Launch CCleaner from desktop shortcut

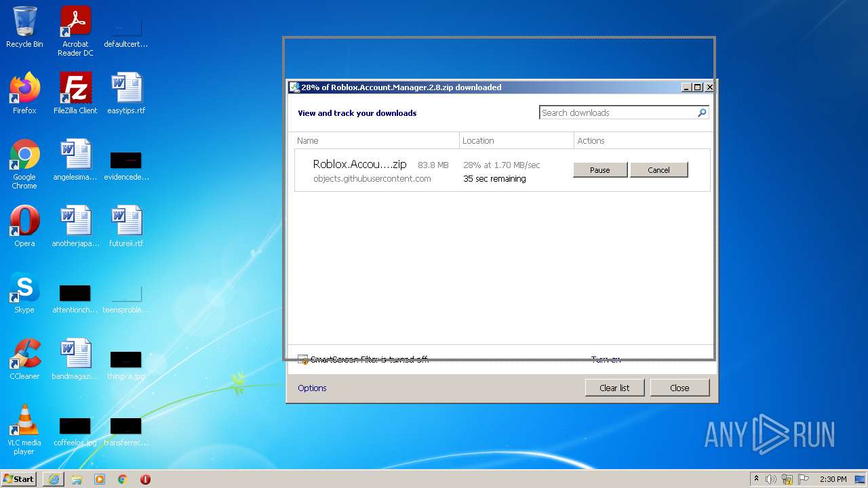(24, 359)
